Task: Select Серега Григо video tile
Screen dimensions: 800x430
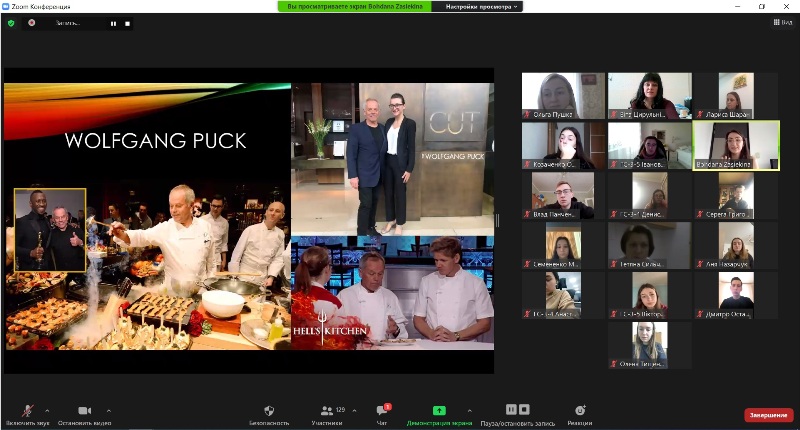Action: (736, 195)
